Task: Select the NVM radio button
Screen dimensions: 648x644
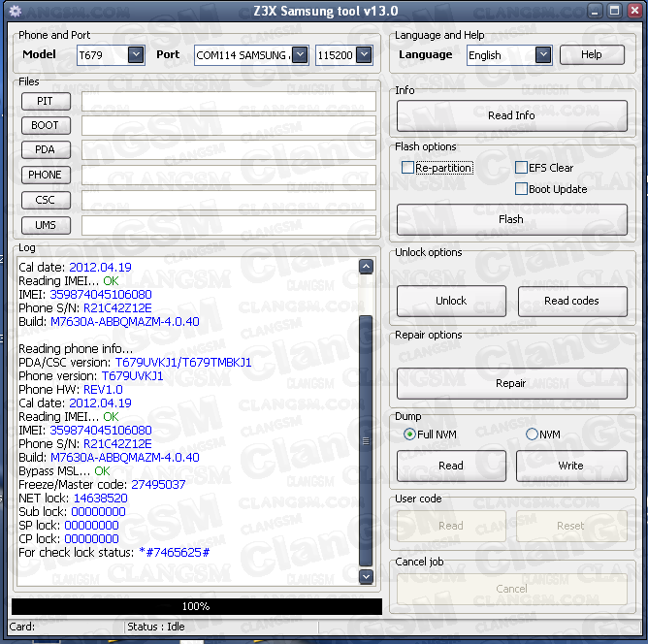Action: [532, 435]
